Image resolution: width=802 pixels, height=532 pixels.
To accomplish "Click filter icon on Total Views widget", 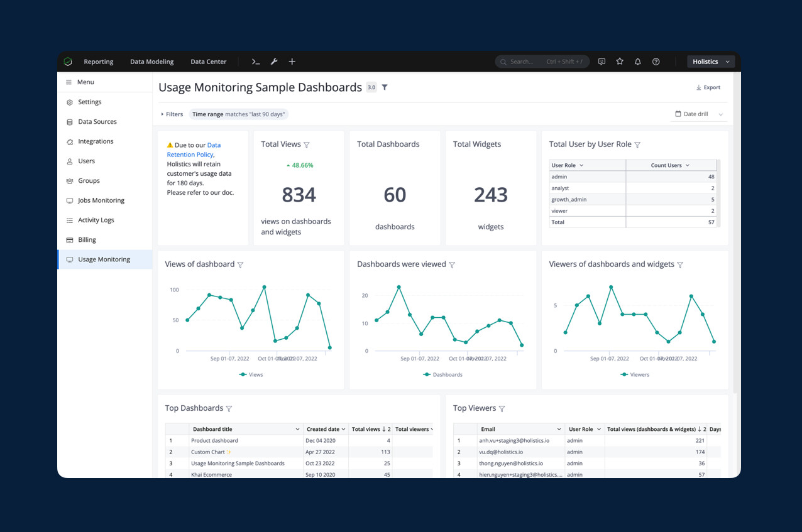I will pyautogui.click(x=307, y=145).
